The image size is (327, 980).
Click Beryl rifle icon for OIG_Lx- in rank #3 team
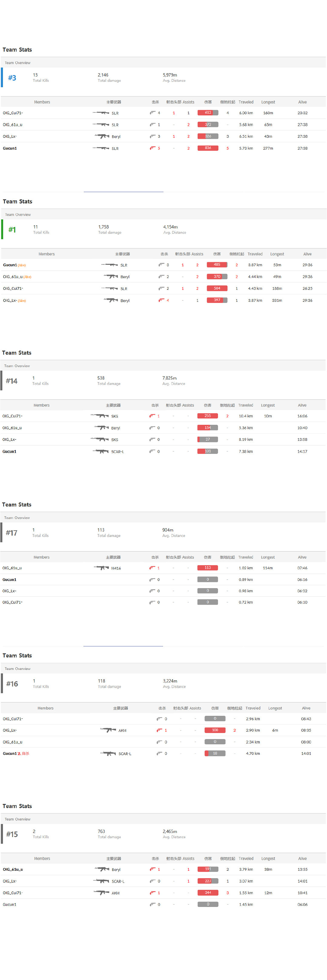102,136
